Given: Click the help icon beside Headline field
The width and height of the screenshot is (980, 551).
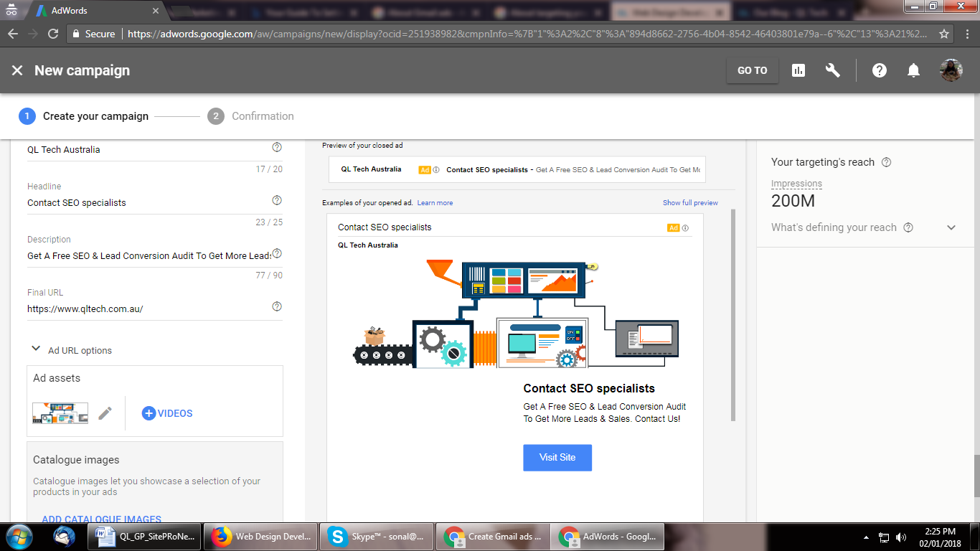Looking at the screenshot, I should (x=277, y=200).
